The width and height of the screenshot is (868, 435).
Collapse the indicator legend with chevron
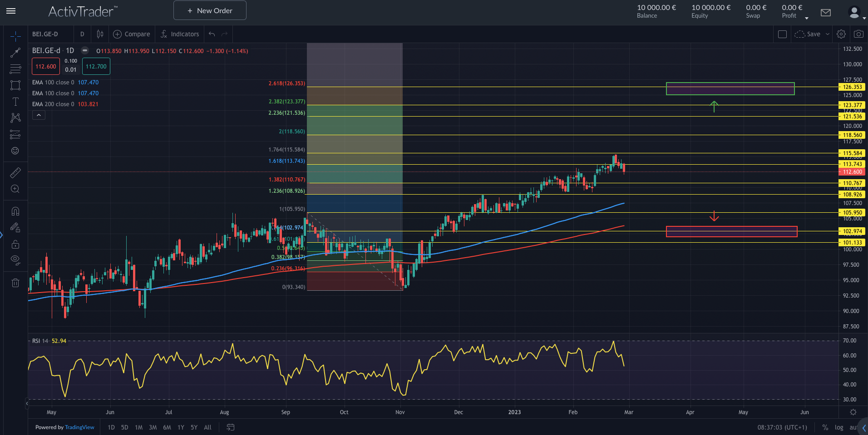(x=39, y=115)
